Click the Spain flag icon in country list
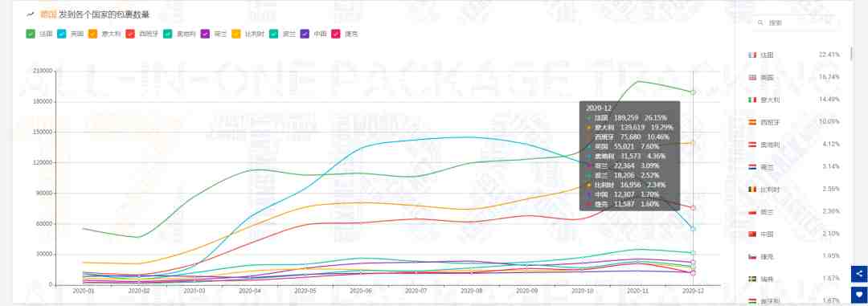 click(x=751, y=122)
